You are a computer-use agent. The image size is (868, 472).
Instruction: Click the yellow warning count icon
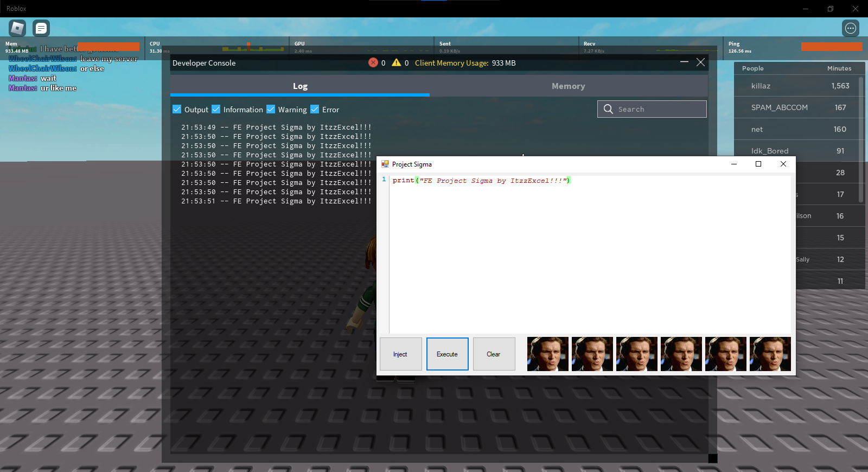click(397, 62)
